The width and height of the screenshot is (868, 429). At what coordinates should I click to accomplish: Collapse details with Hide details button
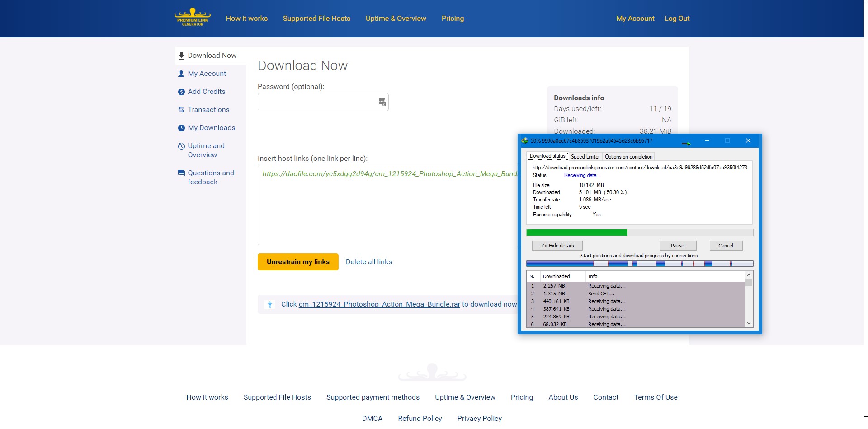(557, 246)
